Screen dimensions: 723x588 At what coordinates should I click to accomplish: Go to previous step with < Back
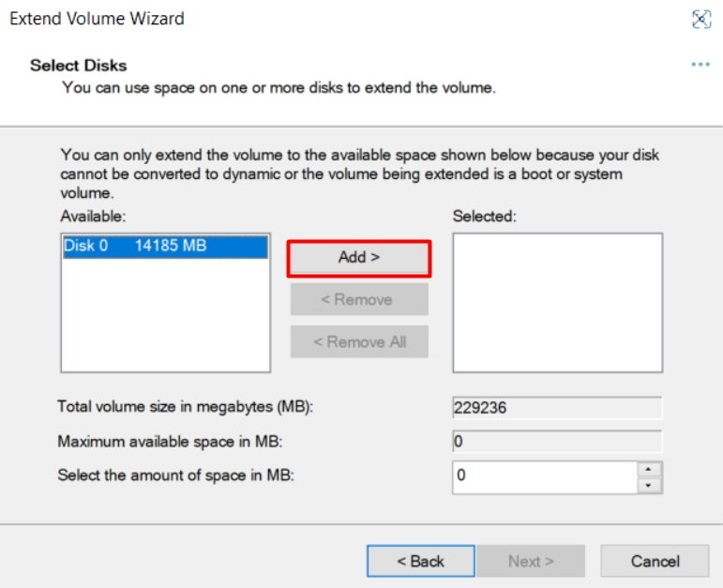pos(420,561)
